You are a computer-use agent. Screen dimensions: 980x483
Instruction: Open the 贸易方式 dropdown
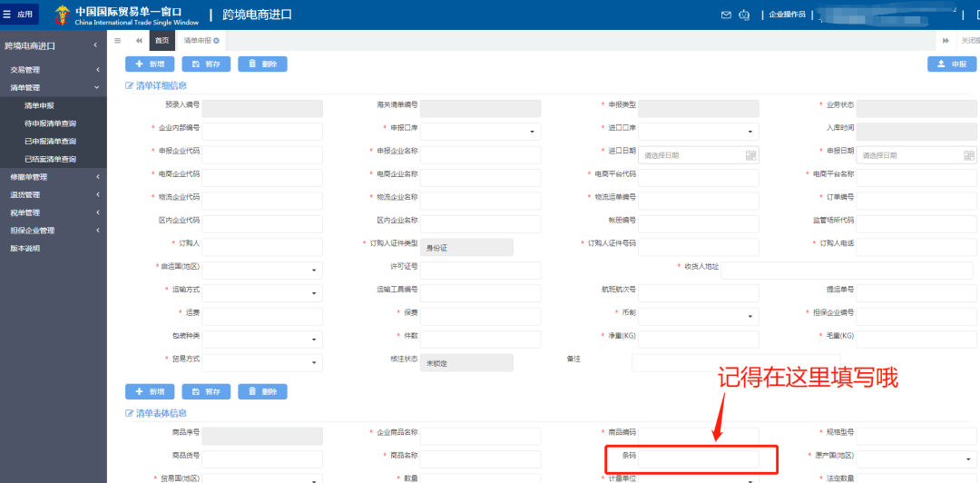tap(262, 363)
